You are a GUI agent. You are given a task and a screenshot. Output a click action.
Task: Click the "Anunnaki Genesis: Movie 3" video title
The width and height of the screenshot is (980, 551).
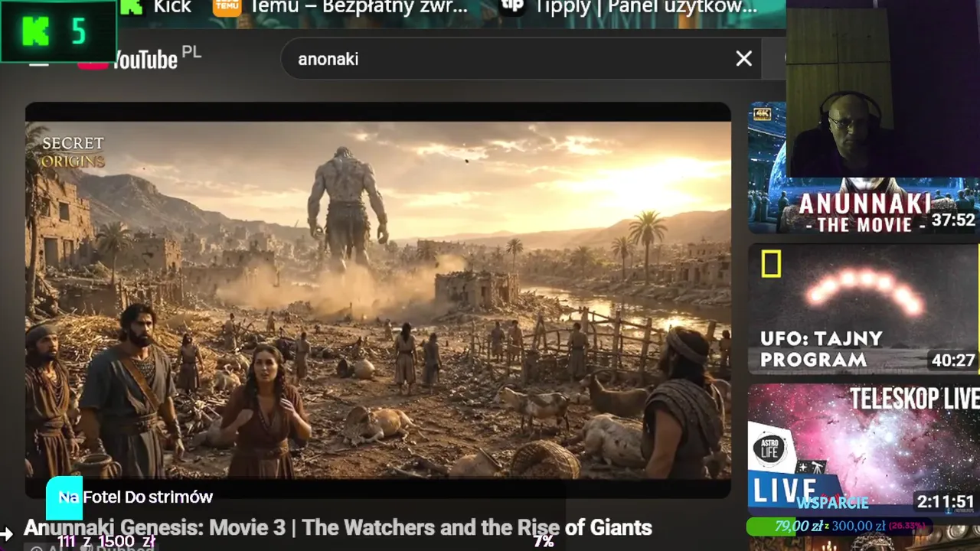338,527
